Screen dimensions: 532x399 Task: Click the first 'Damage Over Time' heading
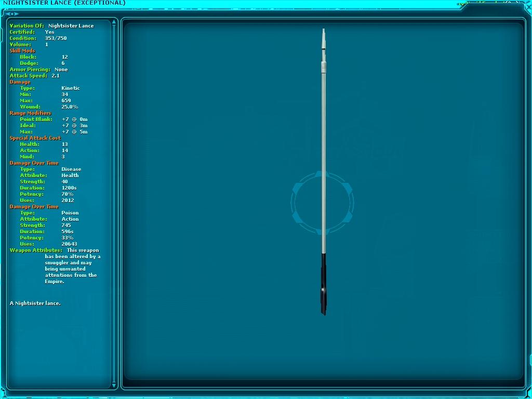point(34,163)
